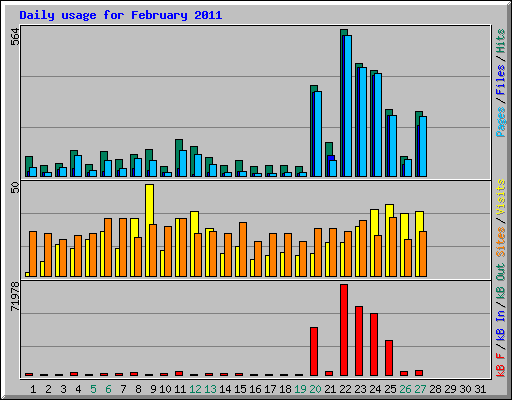The height and width of the screenshot is (400, 512).
Task: Click the '50' visits axis maximum label
Action: (x=15, y=188)
